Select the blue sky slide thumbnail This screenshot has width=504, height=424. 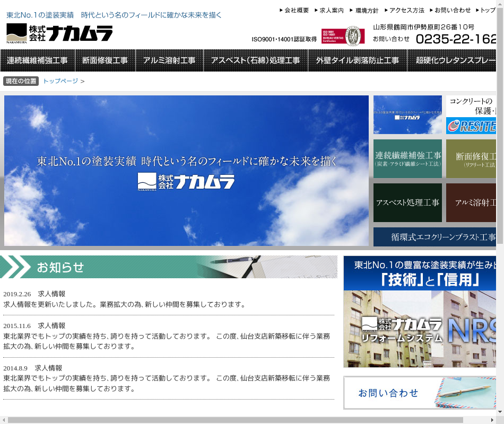coord(407,114)
